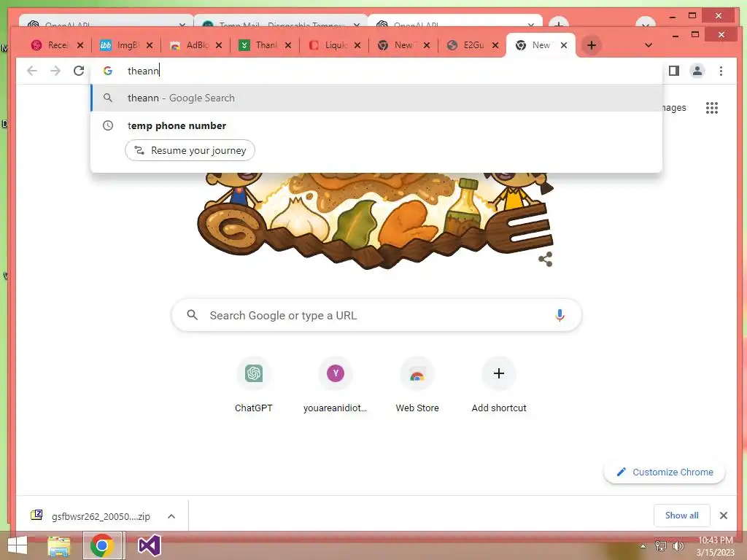Show hidden system tray icons
The image size is (747, 560).
click(x=643, y=546)
